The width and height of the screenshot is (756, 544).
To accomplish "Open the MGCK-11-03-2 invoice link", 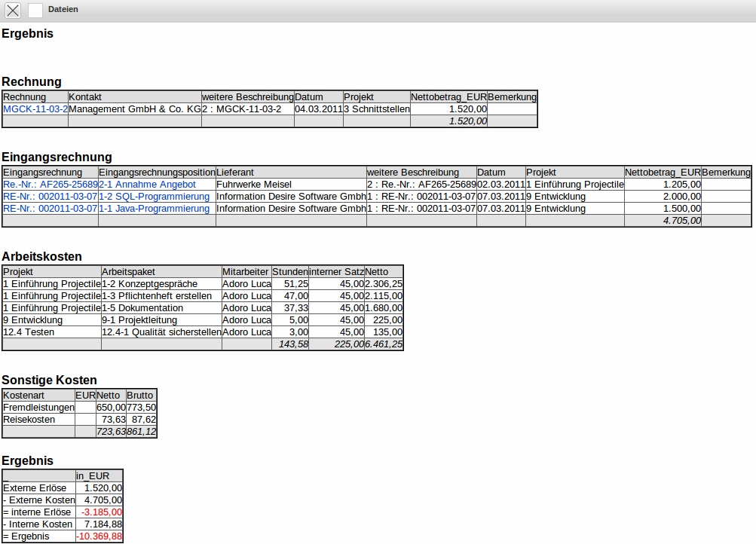I will [x=35, y=109].
